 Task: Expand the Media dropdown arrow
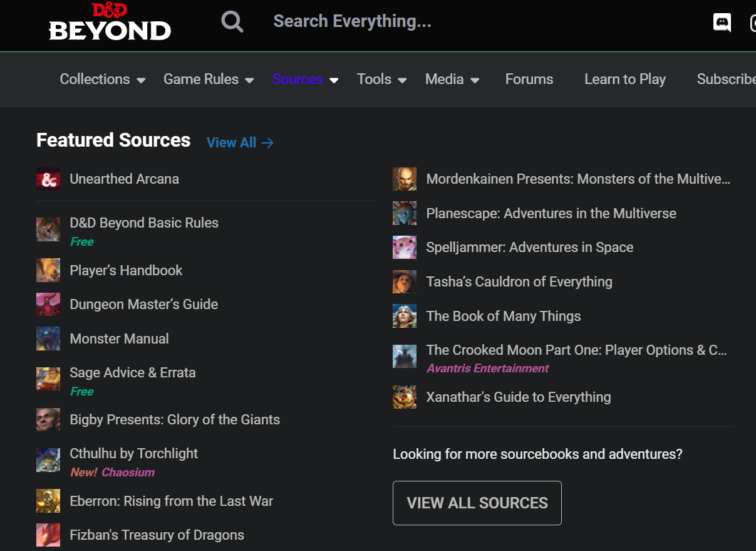475,80
